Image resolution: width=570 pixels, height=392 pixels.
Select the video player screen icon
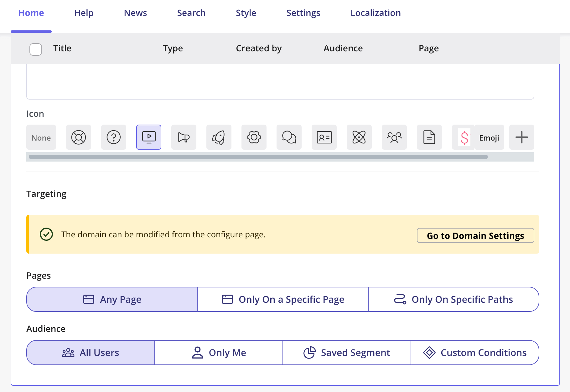pos(149,137)
